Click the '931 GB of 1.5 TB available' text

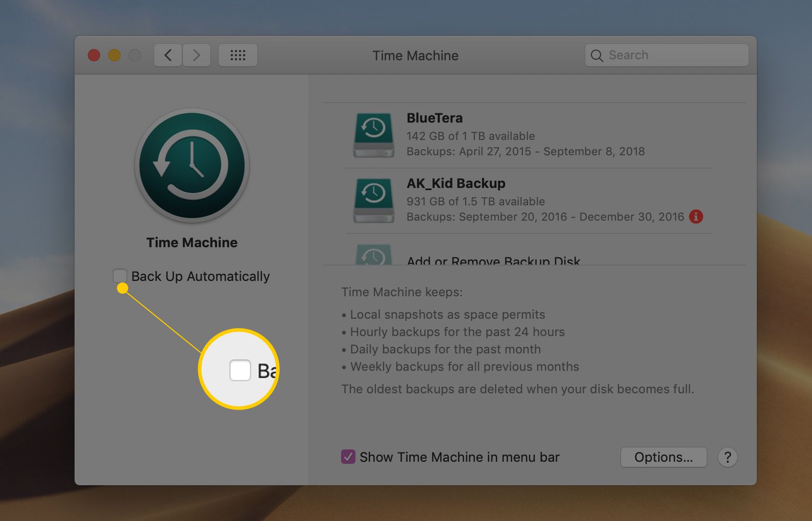[475, 201]
